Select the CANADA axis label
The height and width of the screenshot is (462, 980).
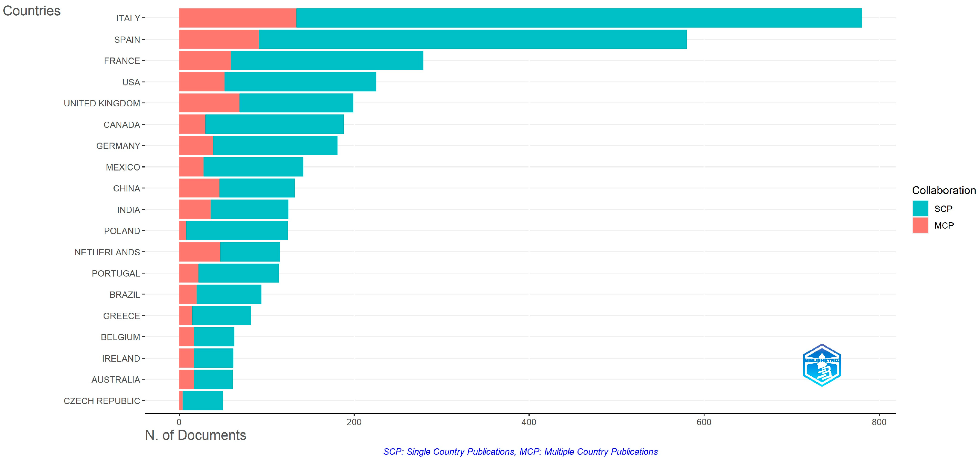point(122,125)
